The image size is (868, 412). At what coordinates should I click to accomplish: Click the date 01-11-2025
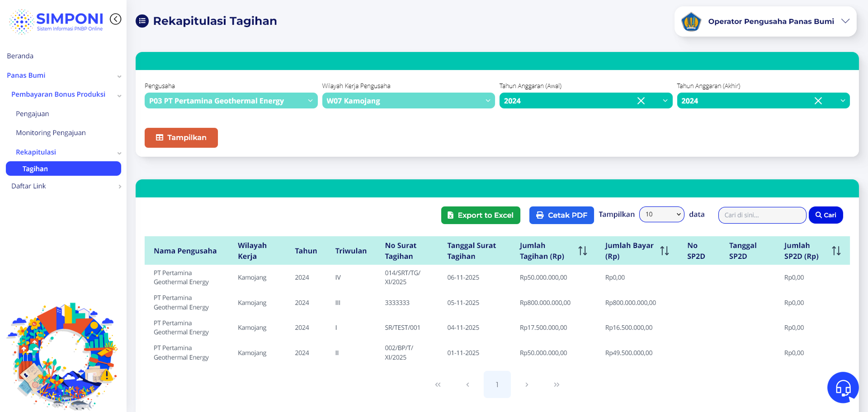pos(463,353)
